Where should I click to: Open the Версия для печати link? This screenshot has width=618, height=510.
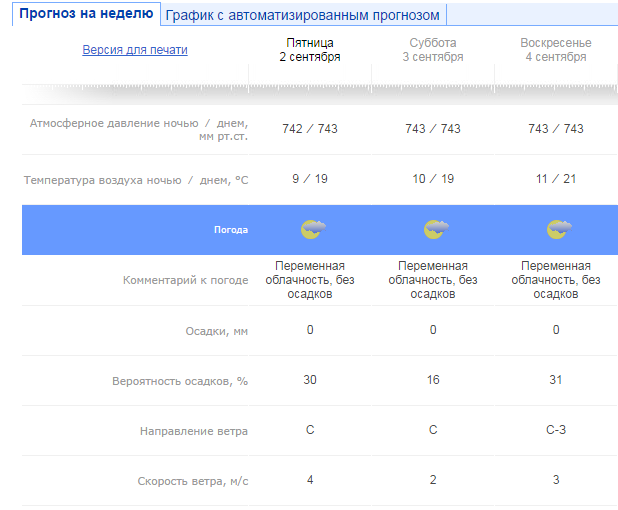134,50
